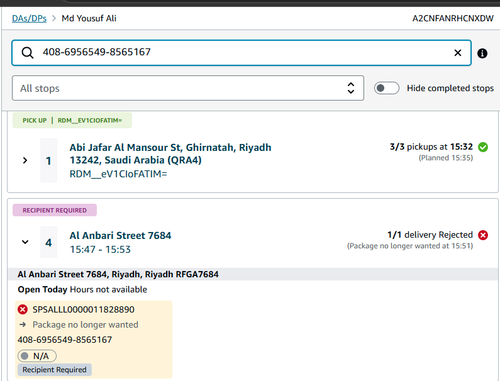Click Md Yousuf Ali breadcrumb text
Image resolution: width=500 pixels, height=381 pixels.
coord(89,18)
